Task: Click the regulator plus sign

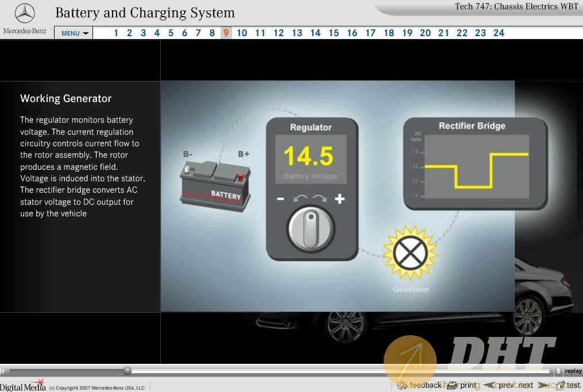Action: (339, 199)
